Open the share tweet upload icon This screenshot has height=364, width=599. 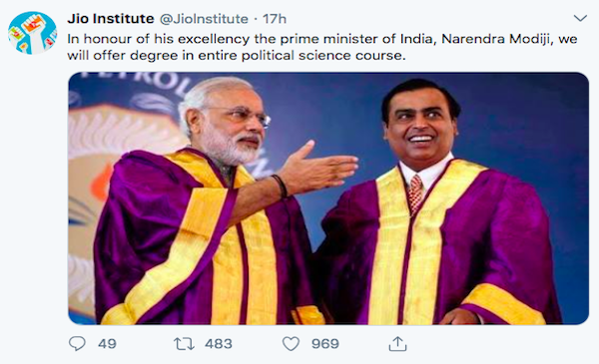point(397,344)
